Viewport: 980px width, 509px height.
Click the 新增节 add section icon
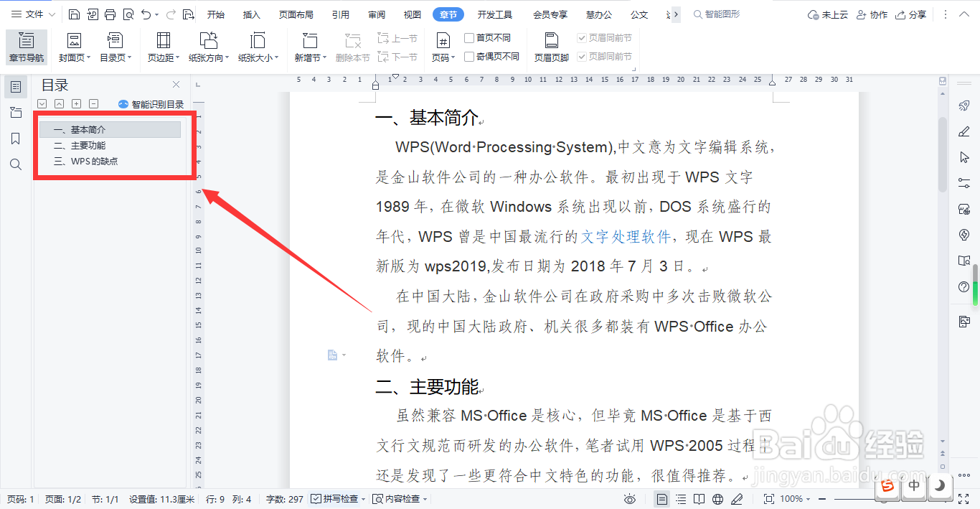pyautogui.click(x=310, y=40)
